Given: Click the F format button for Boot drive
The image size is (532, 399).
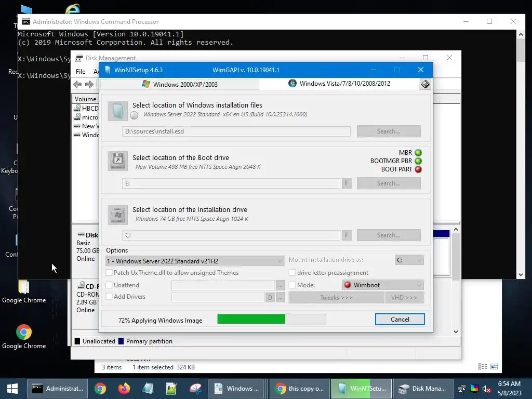Looking at the screenshot, I should click(x=347, y=183).
